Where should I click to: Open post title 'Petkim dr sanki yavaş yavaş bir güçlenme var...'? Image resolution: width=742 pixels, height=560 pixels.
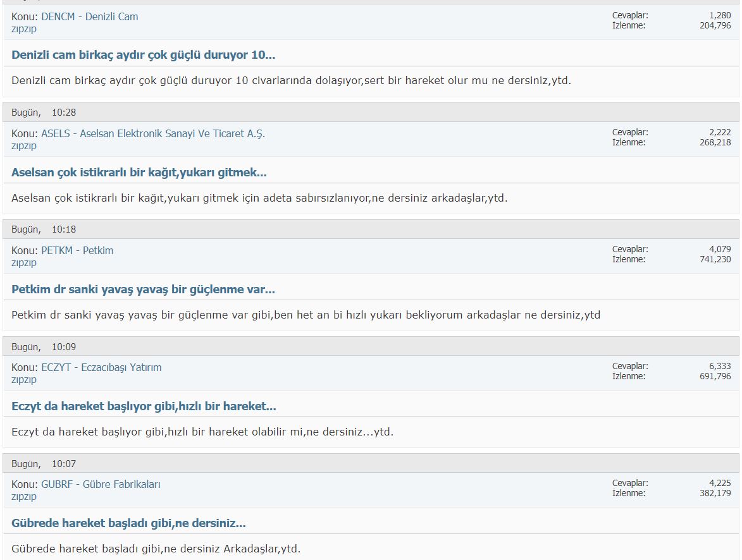pos(143,289)
